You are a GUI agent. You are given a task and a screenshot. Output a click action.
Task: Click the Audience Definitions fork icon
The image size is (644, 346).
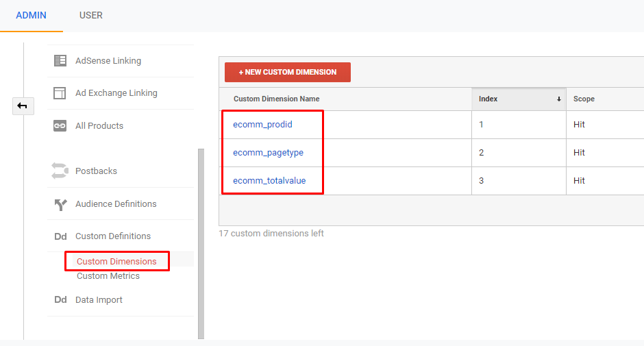[x=60, y=204]
